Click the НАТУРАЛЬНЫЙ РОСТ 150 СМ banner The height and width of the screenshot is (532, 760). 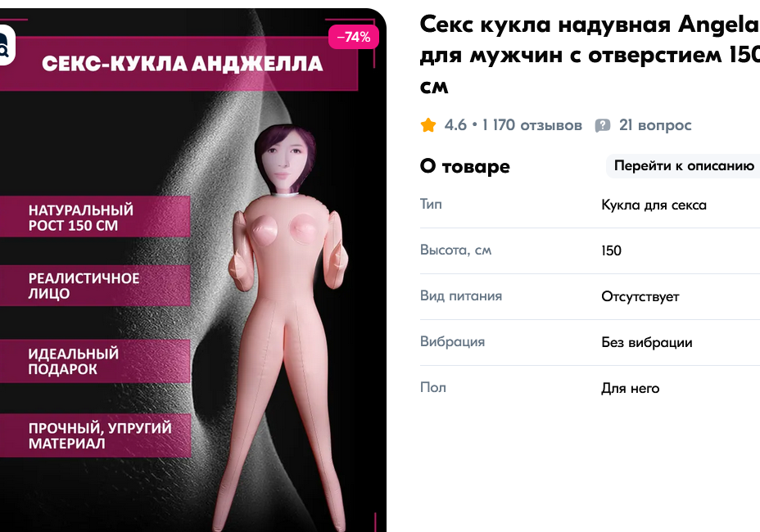(x=95, y=217)
